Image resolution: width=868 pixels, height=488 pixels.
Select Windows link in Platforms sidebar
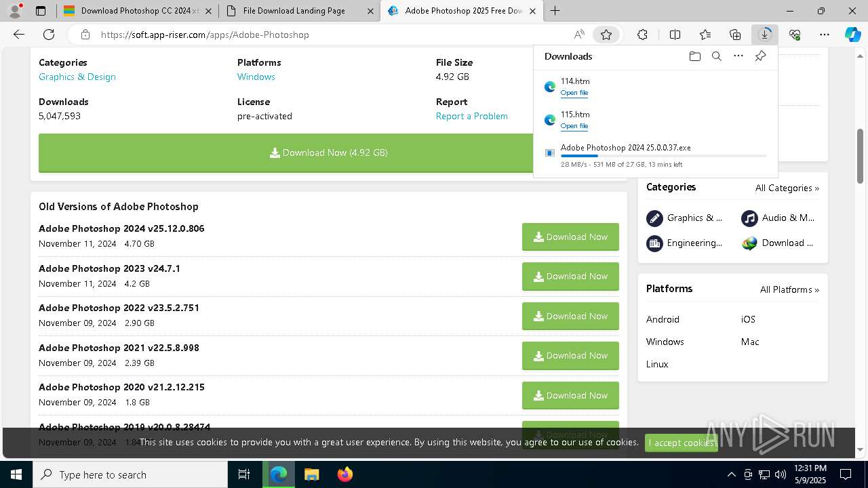[665, 342]
